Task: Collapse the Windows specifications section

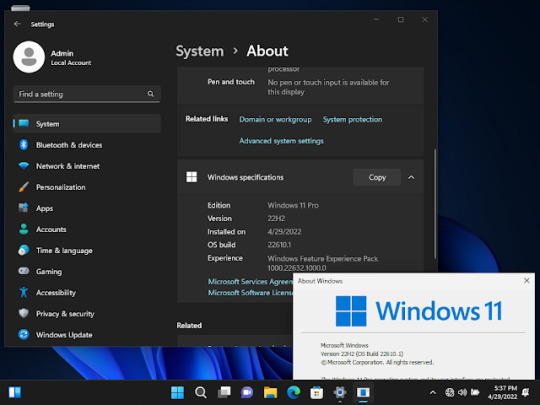Action: (x=411, y=177)
